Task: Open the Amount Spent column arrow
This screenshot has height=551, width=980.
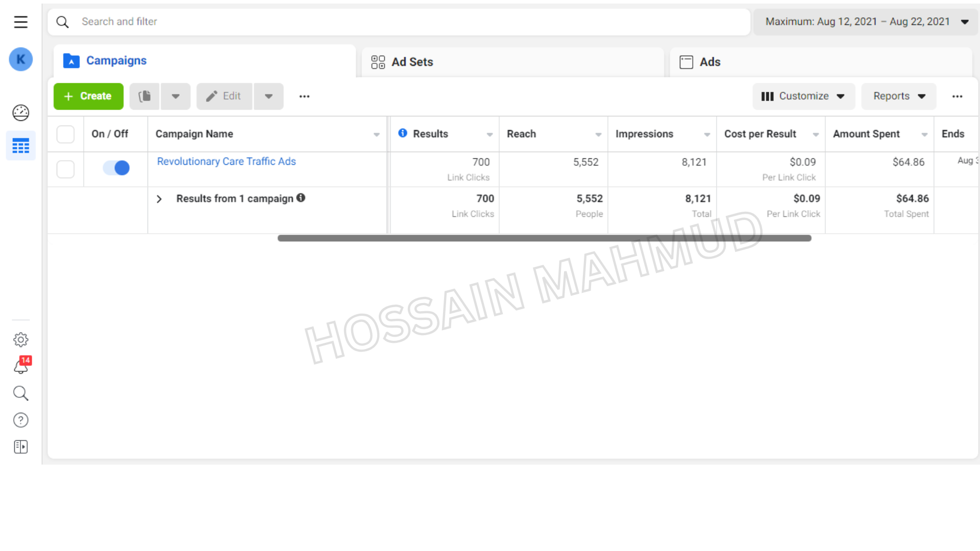Action: [924, 135]
